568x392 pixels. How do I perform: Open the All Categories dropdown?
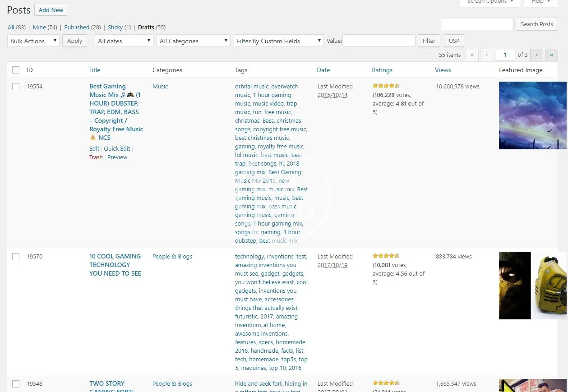(194, 41)
